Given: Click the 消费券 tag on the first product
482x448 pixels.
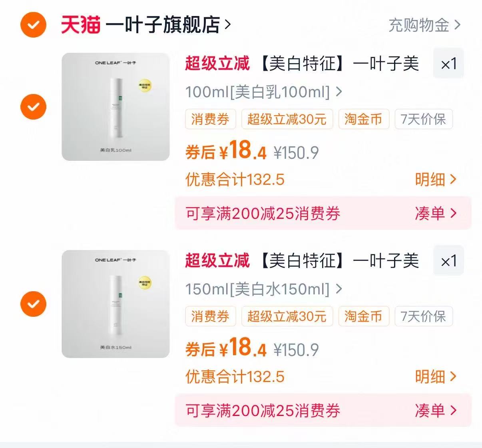Looking at the screenshot, I should coord(211,119).
